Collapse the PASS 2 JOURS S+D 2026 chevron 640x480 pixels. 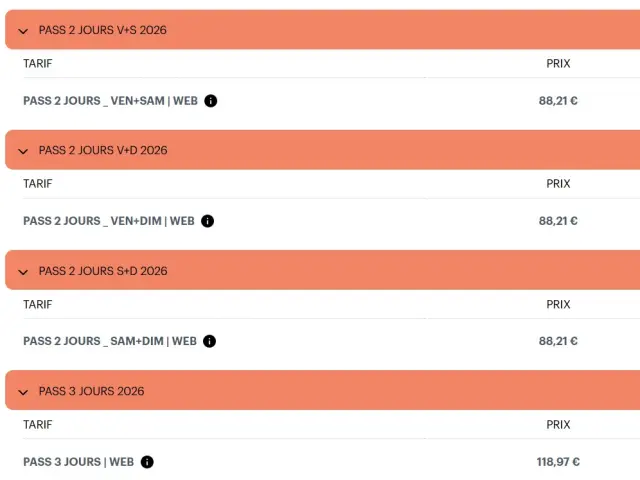click(23, 272)
